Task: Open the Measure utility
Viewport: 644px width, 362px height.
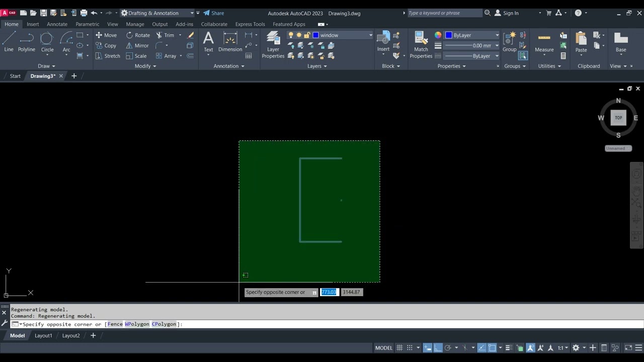Action: click(544, 42)
